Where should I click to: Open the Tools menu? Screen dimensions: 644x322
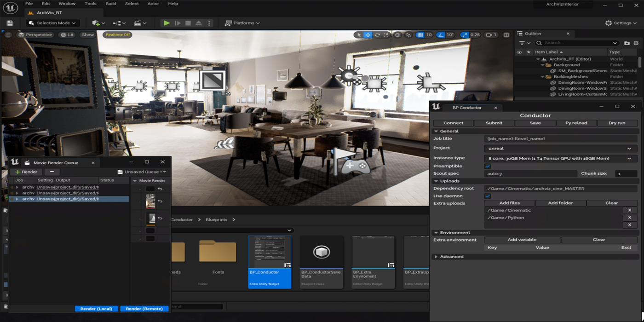tap(90, 3)
